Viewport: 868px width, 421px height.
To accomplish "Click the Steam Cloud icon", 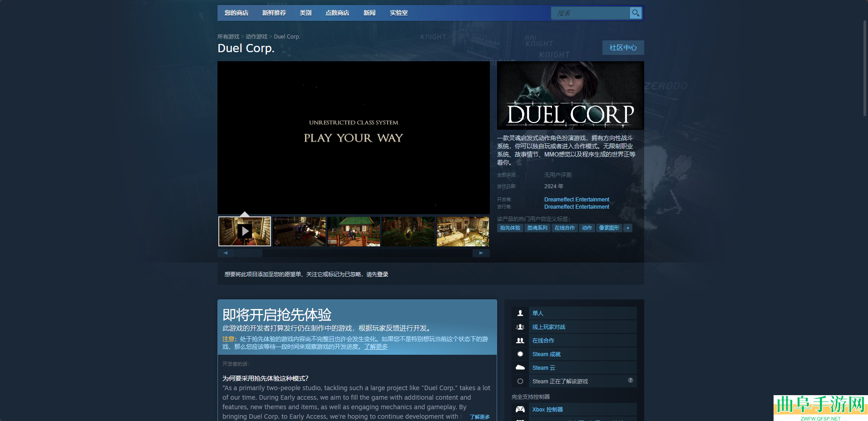I will [520, 367].
